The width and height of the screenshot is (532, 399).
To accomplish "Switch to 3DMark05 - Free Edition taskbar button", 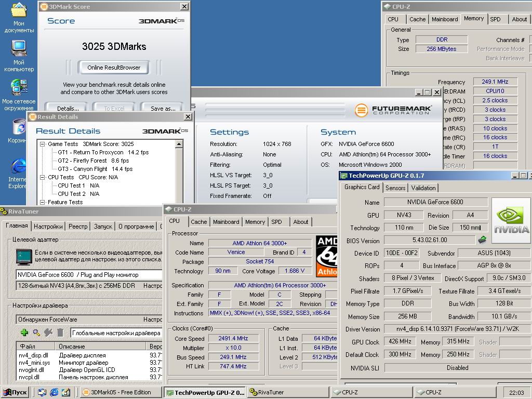I will point(121,392).
